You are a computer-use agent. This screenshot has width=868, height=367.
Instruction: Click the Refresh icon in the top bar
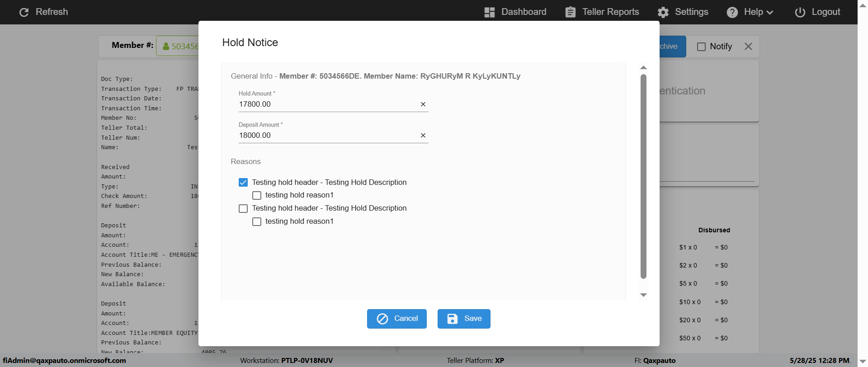click(x=24, y=12)
